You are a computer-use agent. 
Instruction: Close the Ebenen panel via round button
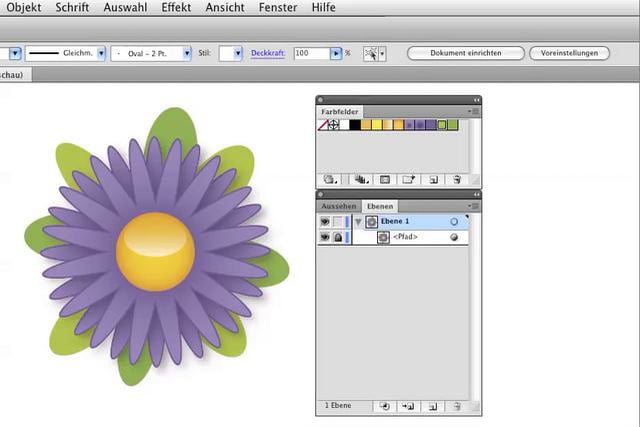click(x=321, y=195)
